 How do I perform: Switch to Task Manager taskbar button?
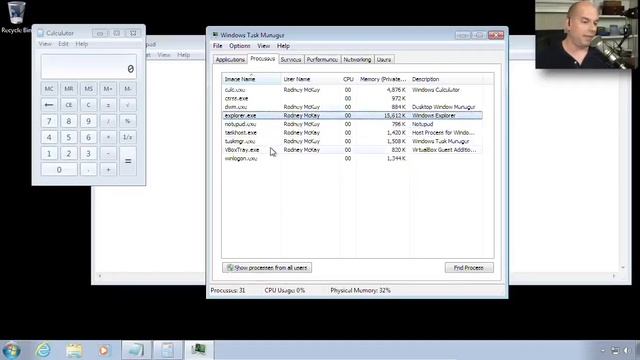point(199,350)
